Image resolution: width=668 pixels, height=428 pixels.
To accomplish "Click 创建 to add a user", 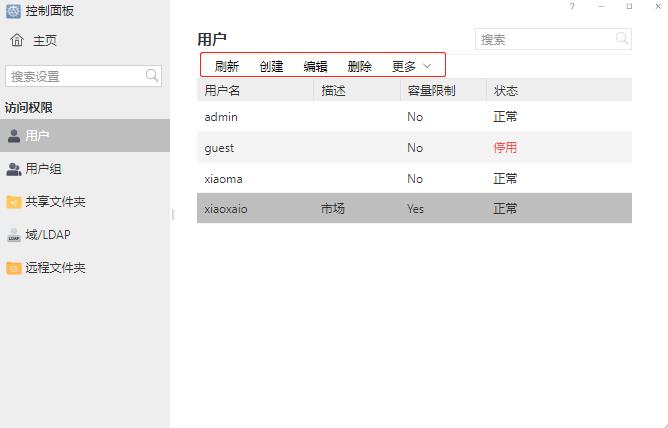I will click(x=271, y=67).
